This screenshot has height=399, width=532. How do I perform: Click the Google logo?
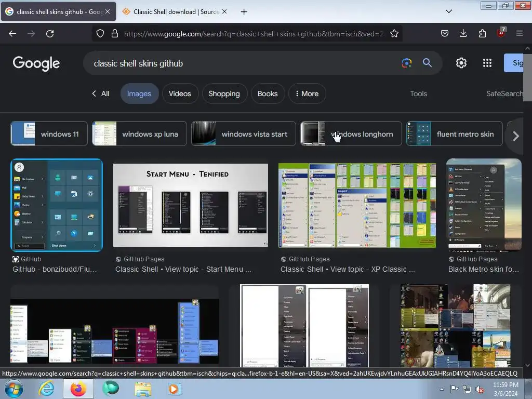pyautogui.click(x=36, y=63)
